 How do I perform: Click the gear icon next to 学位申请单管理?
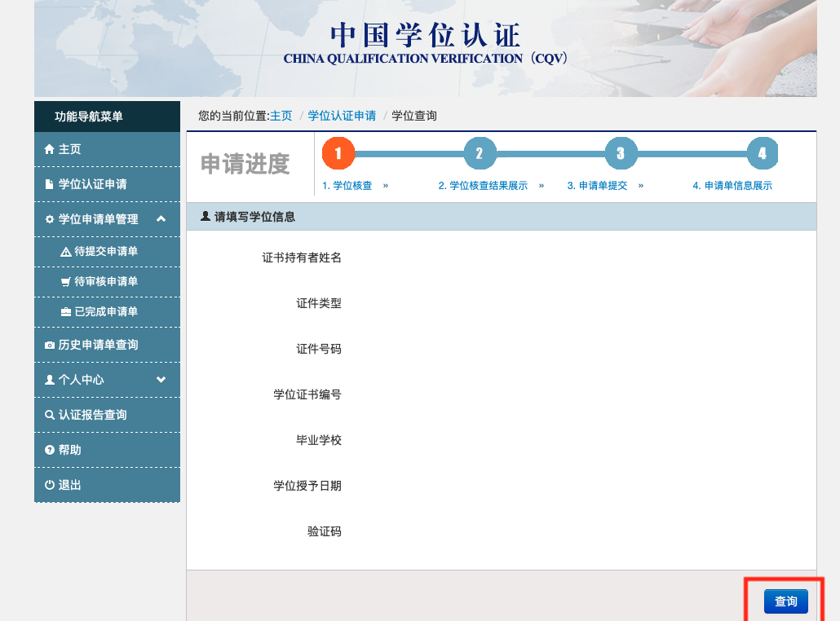pos(50,219)
